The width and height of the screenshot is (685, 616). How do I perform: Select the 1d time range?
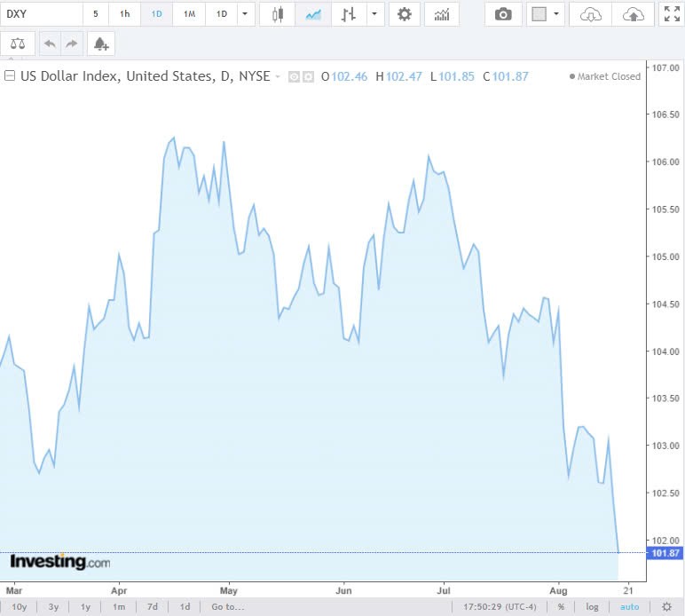pos(185,607)
